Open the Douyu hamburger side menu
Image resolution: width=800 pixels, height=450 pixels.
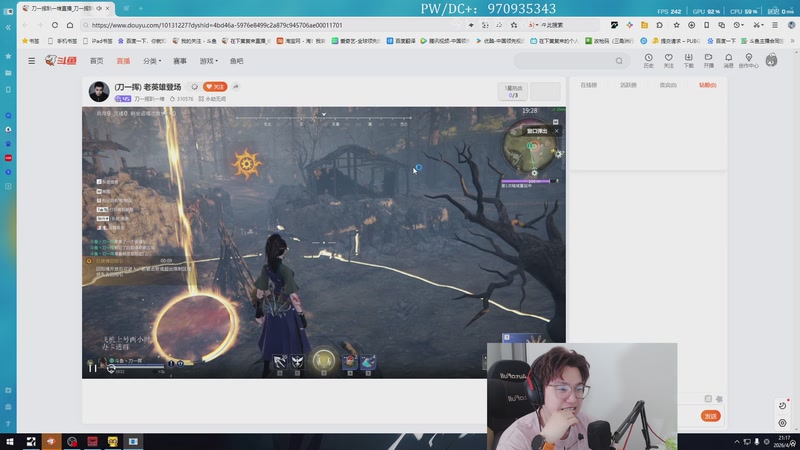tap(32, 61)
